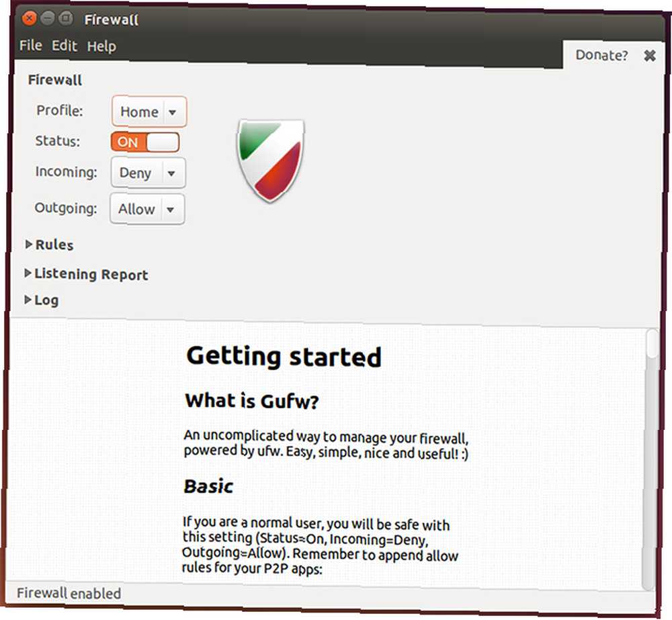Dismiss the Donate banner with the X
The height and width of the screenshot is (620, 672).
pos(650,55)
